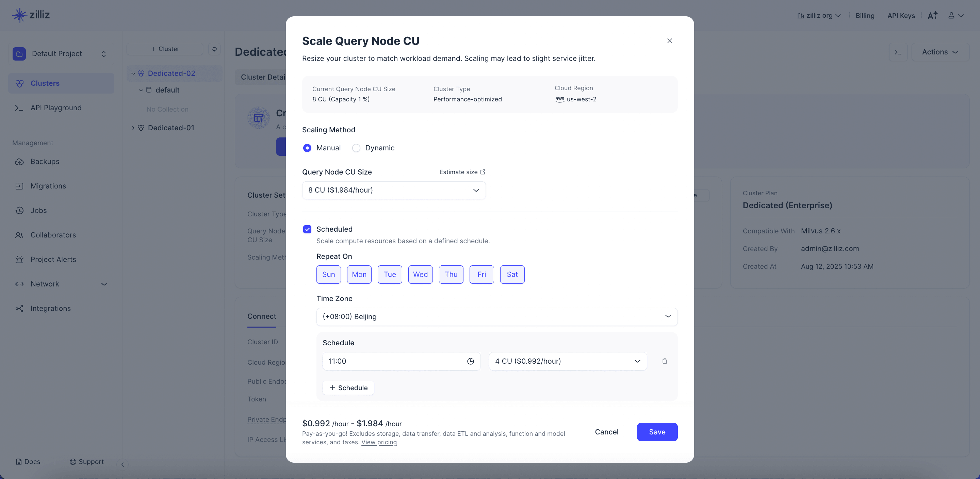Delete the 11:00 schedule with trash icon
Screen dimensions: 980x479
[x=665, y=361]
